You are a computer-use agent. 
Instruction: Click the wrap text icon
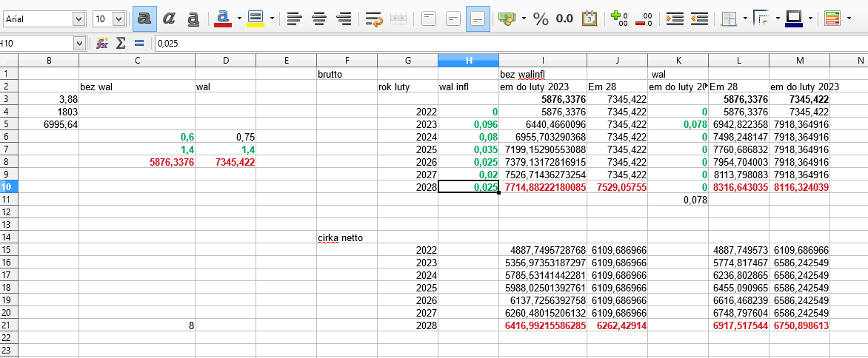point(374,18)
